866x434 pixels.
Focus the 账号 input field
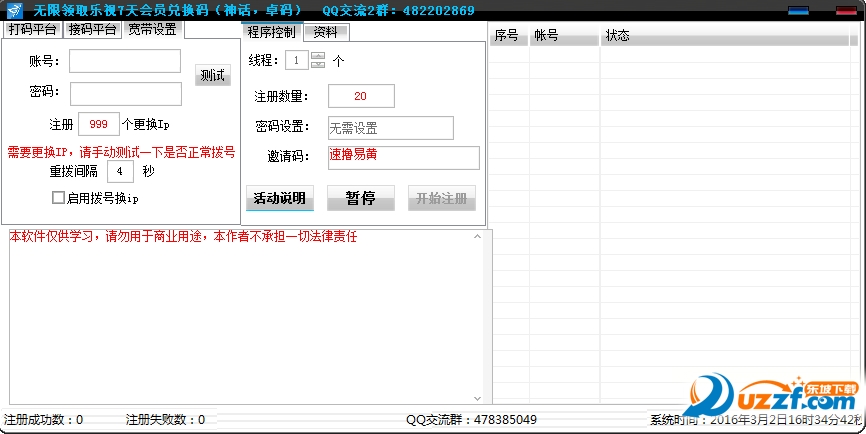tap(125, 61)
